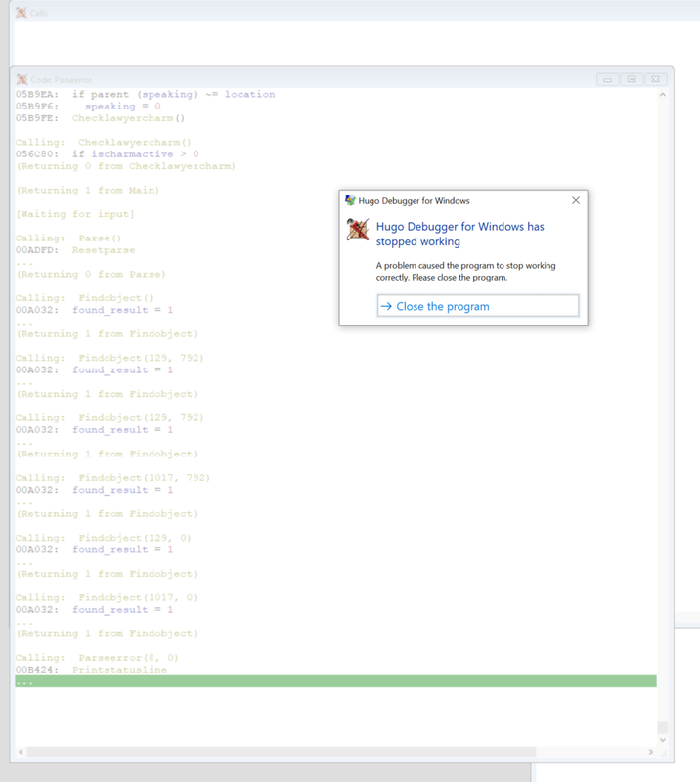Click the '[Waiting for input]' line

[x=75, y=214]
